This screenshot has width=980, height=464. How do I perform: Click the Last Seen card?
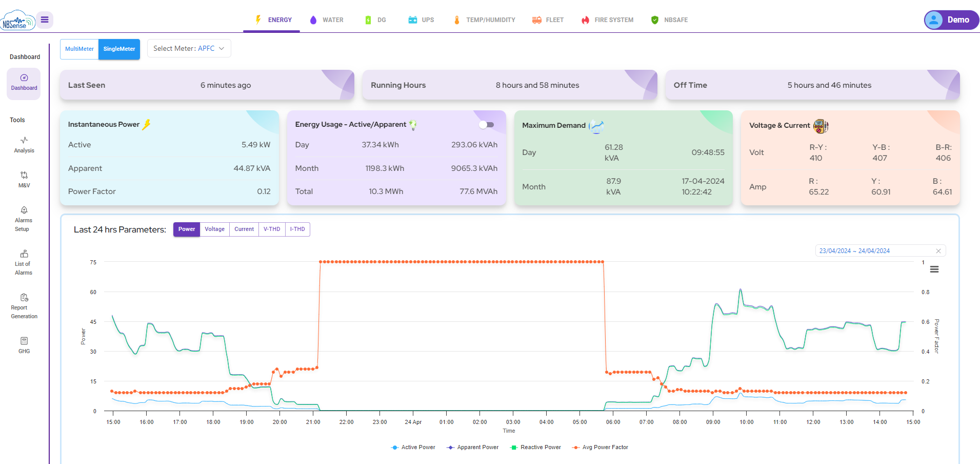207,85
